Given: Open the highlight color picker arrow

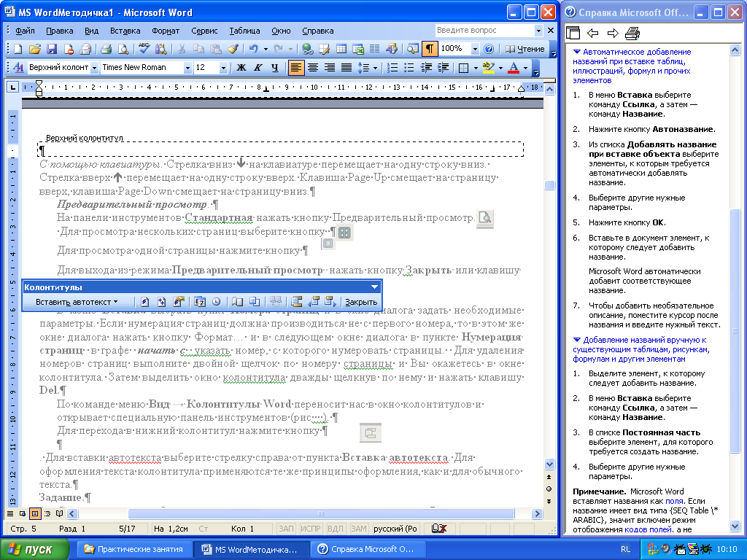Looking at the screenshot, I should click(500, 68).
